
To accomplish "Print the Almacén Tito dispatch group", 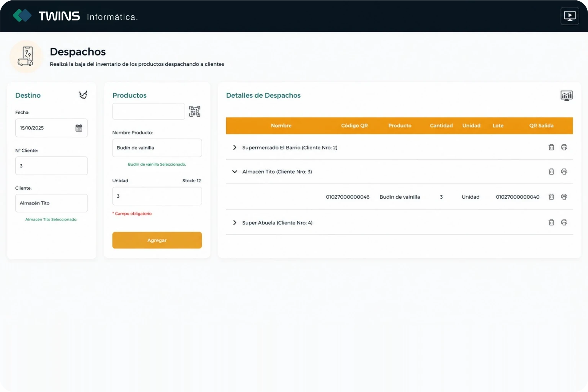I will coord(564,171).
